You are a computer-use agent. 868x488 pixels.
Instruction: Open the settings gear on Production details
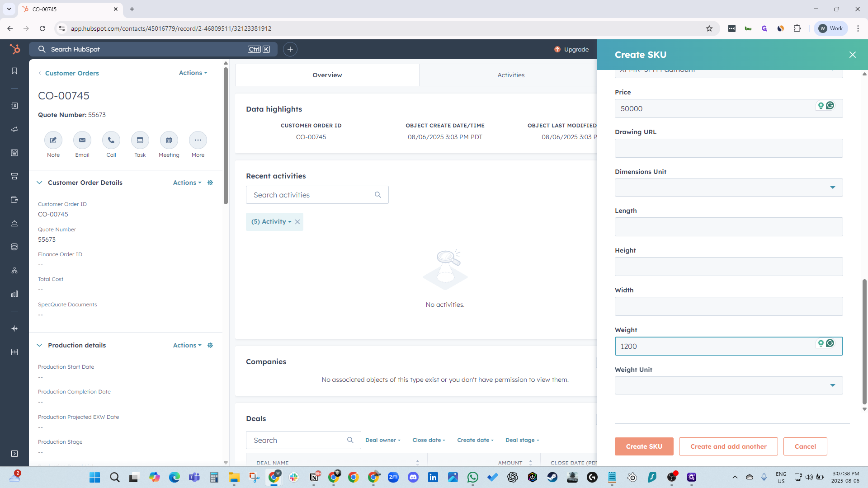click(x=210, y=345)
